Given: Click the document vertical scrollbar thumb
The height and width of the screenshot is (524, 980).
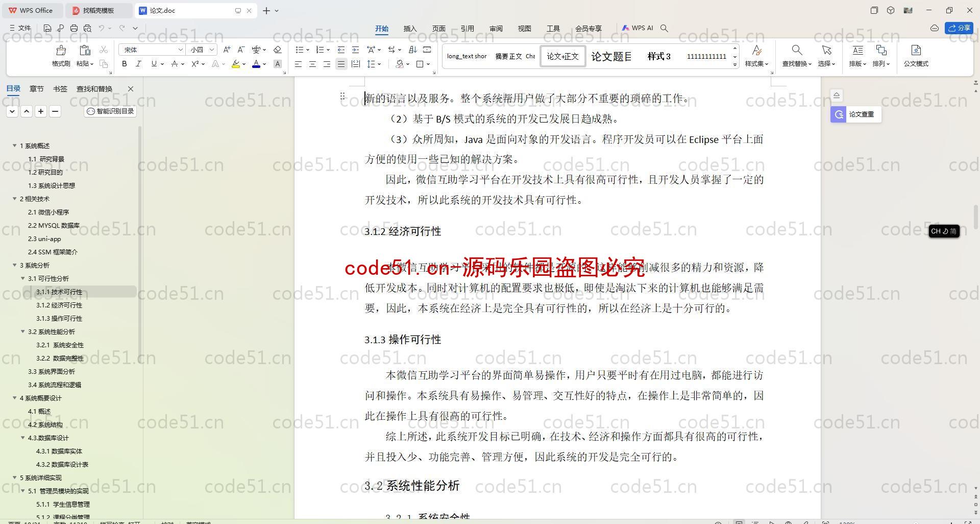Looking at the screenshot, I should pyautogui.click(x=976, y=217).
